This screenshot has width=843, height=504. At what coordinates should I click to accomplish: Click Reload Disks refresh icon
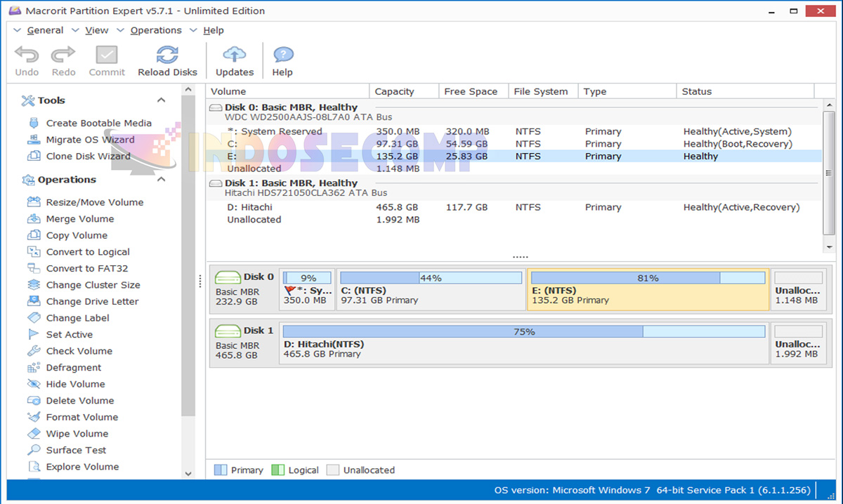167,55
